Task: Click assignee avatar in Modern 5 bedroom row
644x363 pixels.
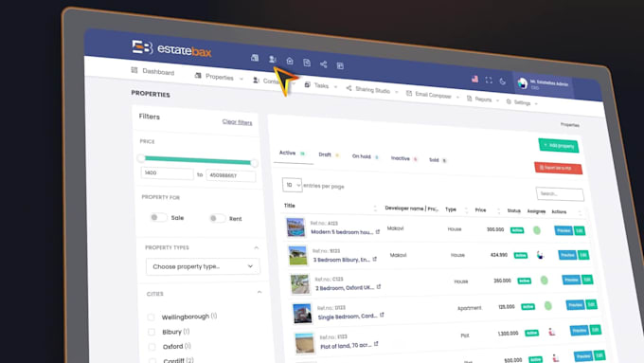Action: tap(536, 230)
